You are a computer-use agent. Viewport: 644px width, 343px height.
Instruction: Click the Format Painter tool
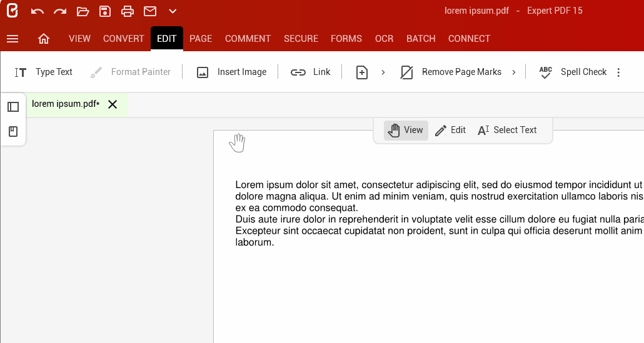[x=130, y=72]
